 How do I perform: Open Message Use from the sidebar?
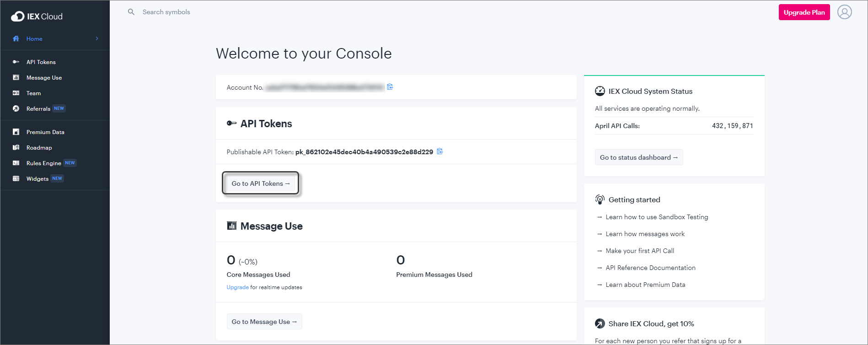(44, 78)
